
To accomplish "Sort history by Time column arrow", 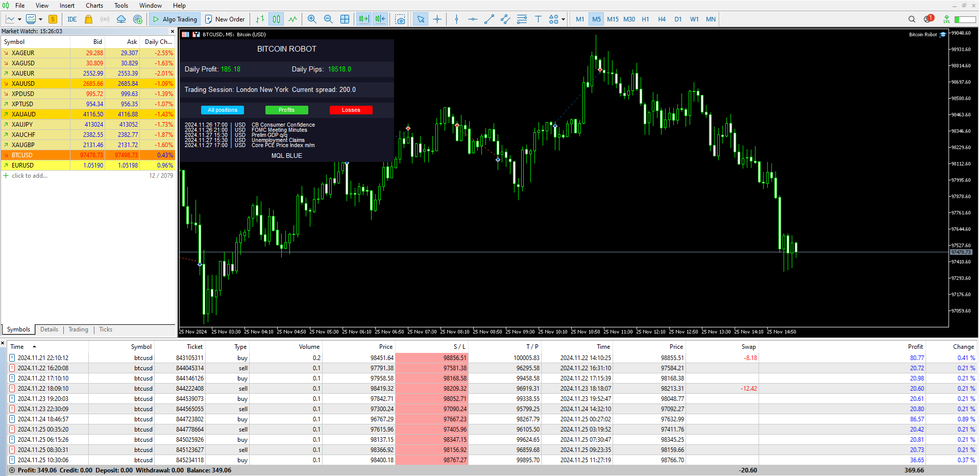I will [x=34, y=347].
